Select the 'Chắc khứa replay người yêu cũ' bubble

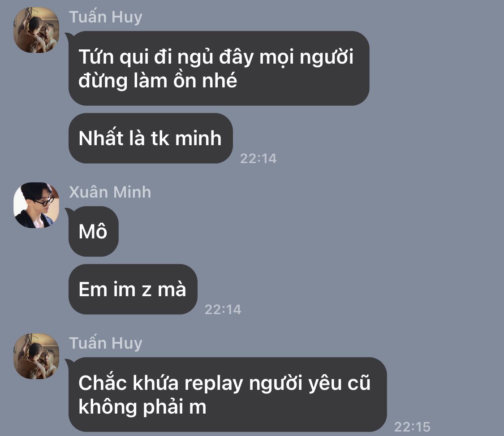[x=228, y=394]
